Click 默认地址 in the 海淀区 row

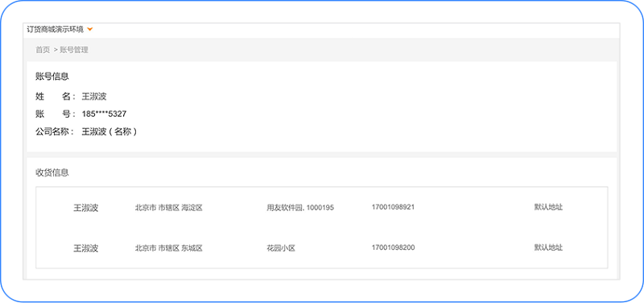548,207
